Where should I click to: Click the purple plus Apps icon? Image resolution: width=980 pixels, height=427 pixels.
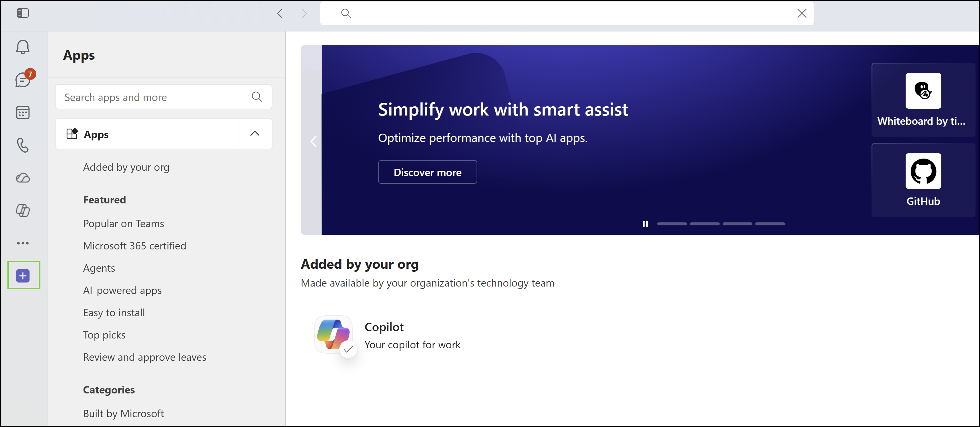point(23,276)
